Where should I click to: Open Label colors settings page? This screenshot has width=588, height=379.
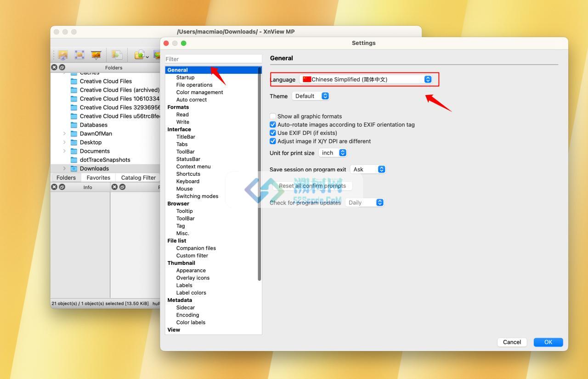(191, 293)
